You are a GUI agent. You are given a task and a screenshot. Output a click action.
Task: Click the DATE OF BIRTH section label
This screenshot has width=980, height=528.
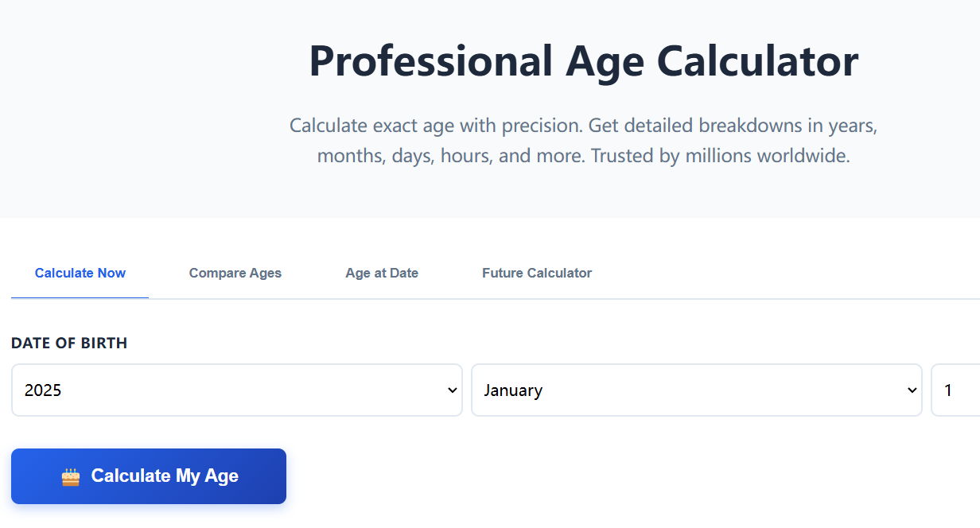click(x=69, y=343)
